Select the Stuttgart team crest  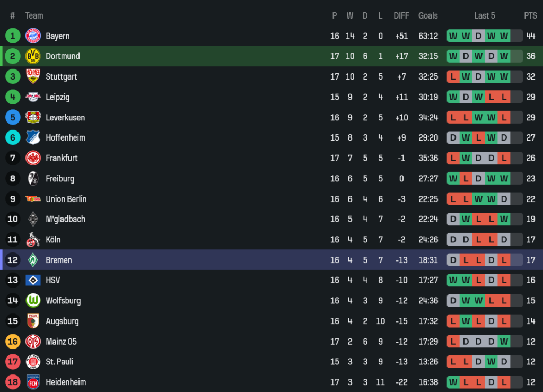[x=33, y=76]
